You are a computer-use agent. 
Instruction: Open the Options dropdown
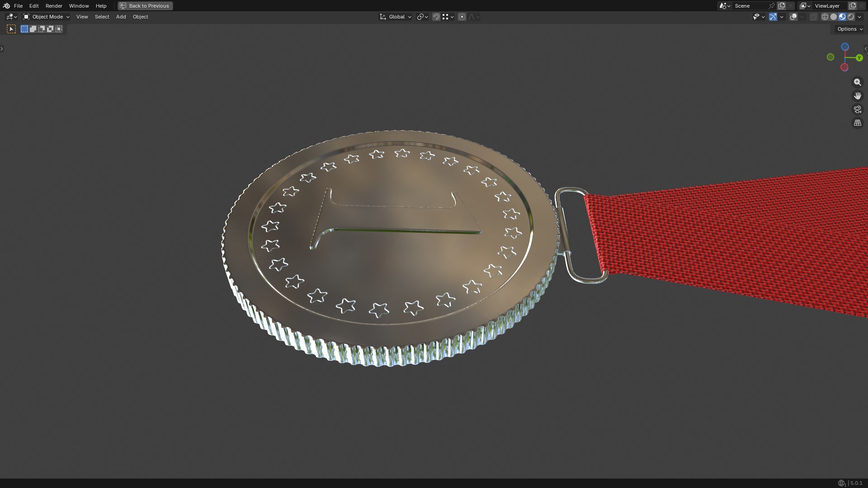point(850,29)
